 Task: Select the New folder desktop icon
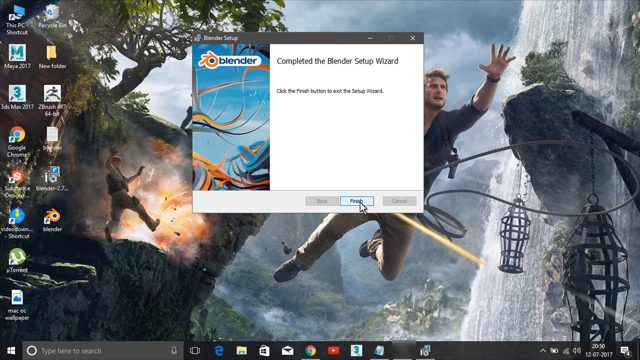click(52, 56)
